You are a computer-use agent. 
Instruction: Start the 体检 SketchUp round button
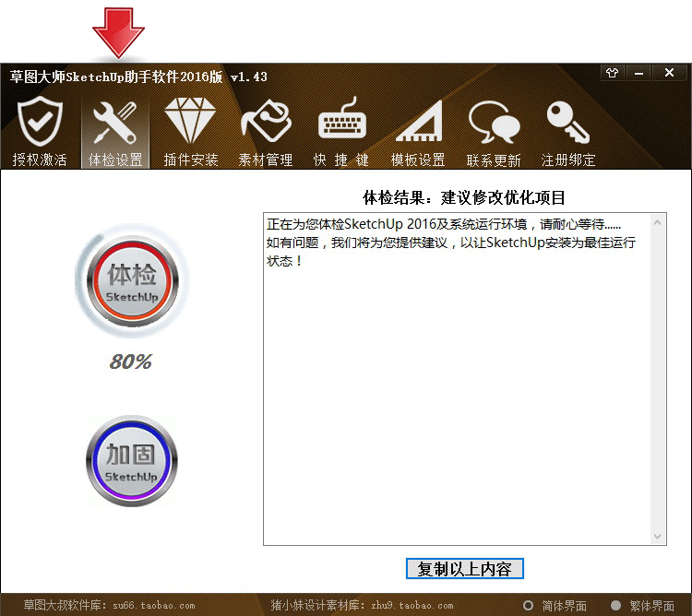click(132, 281)
